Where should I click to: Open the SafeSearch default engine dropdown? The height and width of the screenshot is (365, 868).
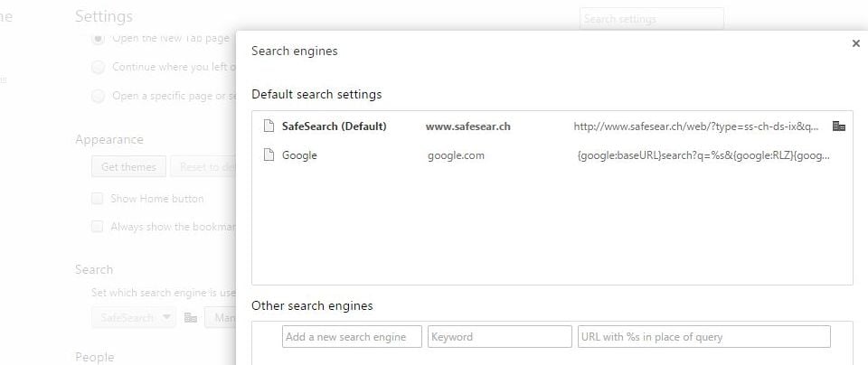134,318
